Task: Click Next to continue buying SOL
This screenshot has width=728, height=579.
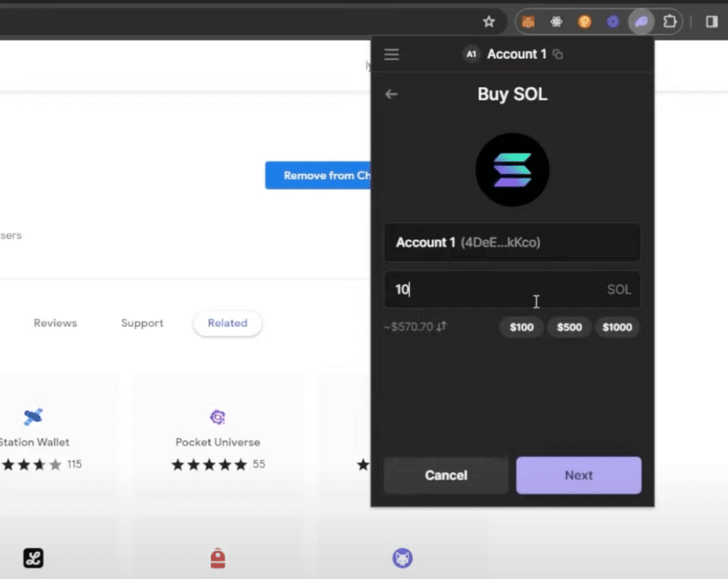Action: tap(579, 475)
